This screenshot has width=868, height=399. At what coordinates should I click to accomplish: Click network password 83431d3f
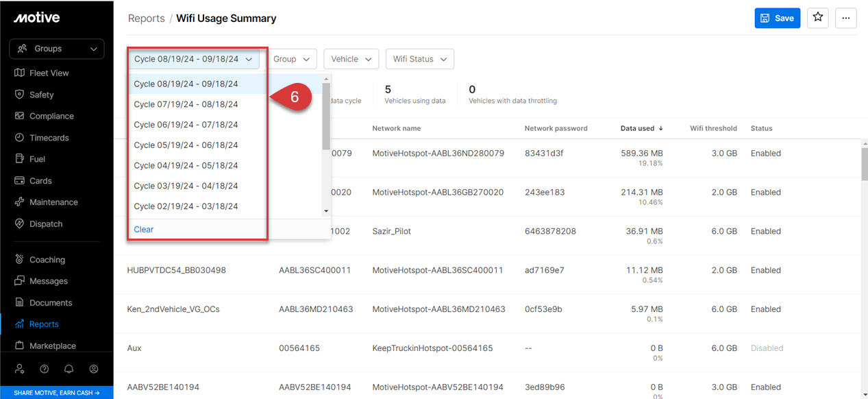pos(544,154)
